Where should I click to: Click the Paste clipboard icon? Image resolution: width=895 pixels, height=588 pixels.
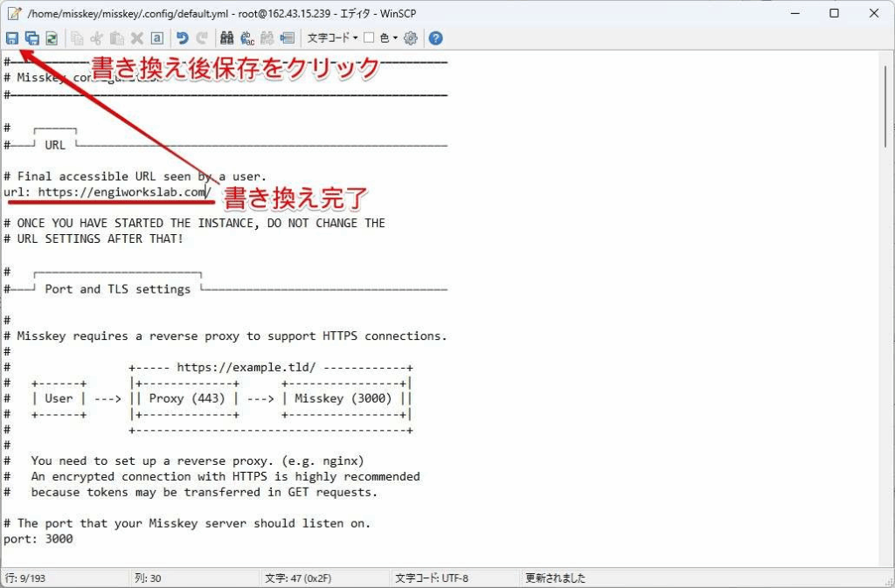pos(116,38)
